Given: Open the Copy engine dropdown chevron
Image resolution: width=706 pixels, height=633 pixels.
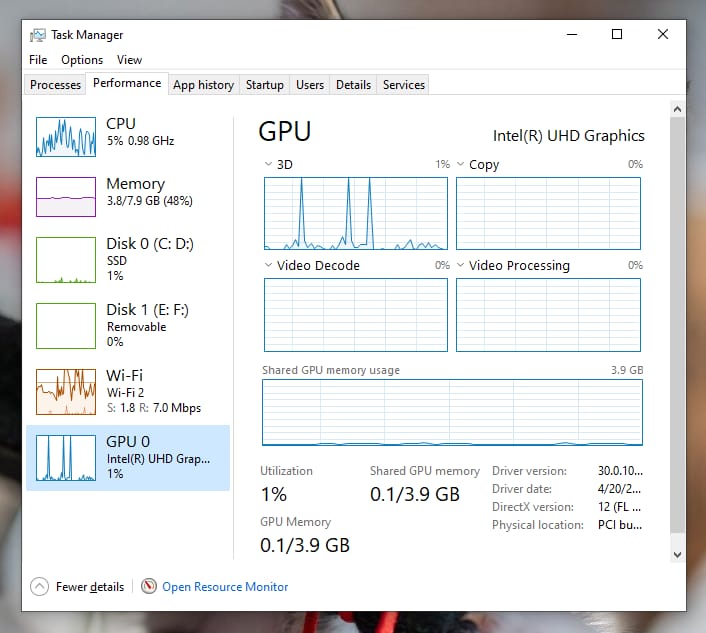Looking at the screenshot, I should [460, 164].
